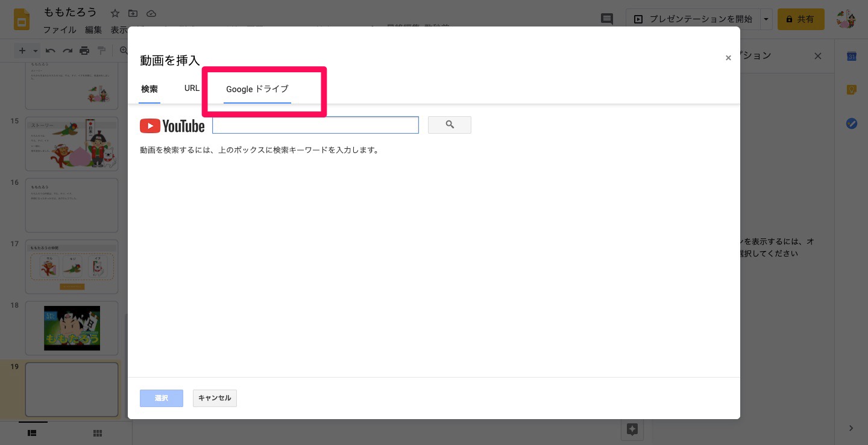Click the magnifier search button
Screen dimensions: 868x445
(x=450, y=125)
